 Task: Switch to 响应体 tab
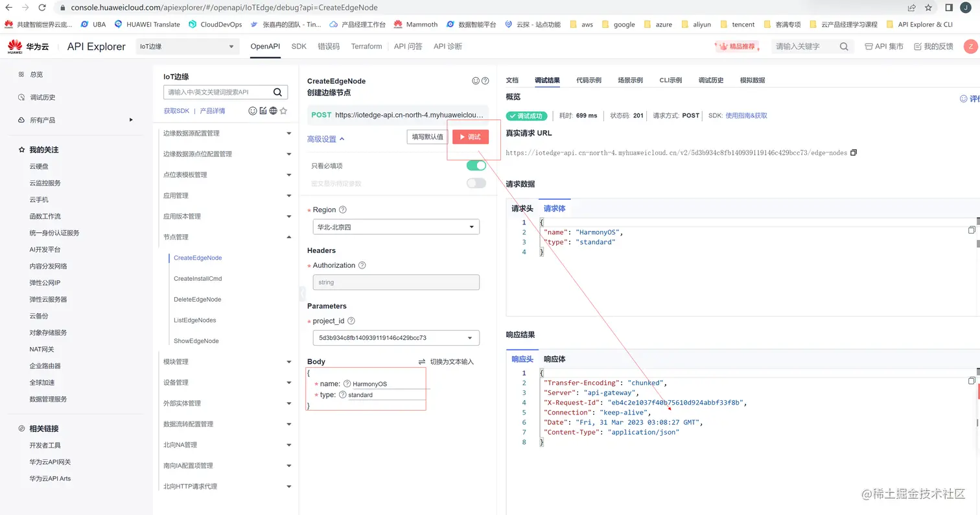click(554, 359)
